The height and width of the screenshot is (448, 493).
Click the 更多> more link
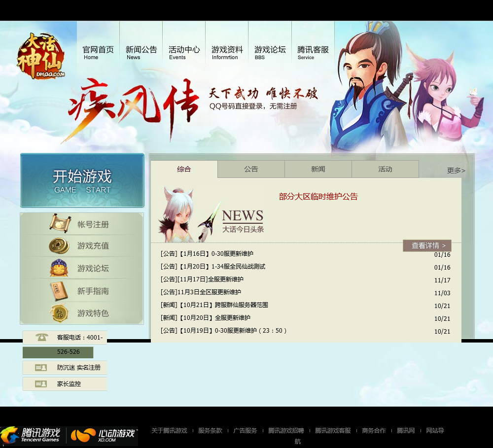coord(456,171)
